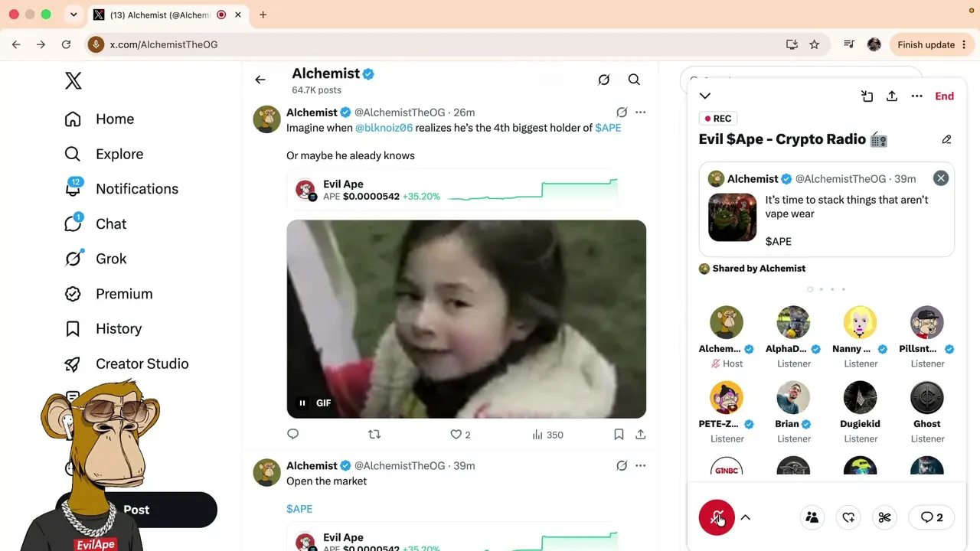
Task: Open the tab search dropdown in Chrome
Action: pyautogui.click(x=73, y=15)
